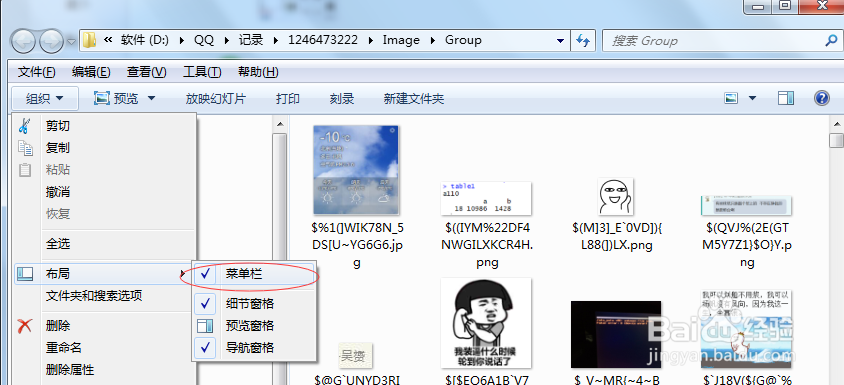Click 新建文件夹 new folder button
The image size is (844, 385).
[413, 99]
